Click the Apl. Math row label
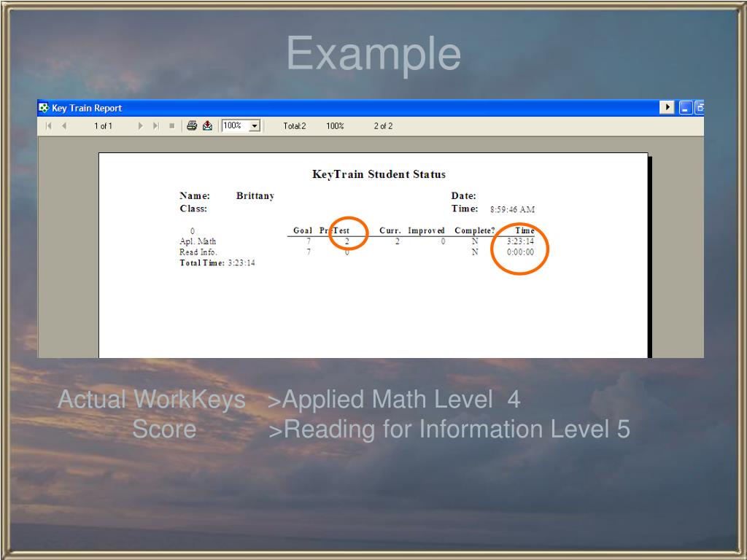747x560 pixels. click(198, 241)
